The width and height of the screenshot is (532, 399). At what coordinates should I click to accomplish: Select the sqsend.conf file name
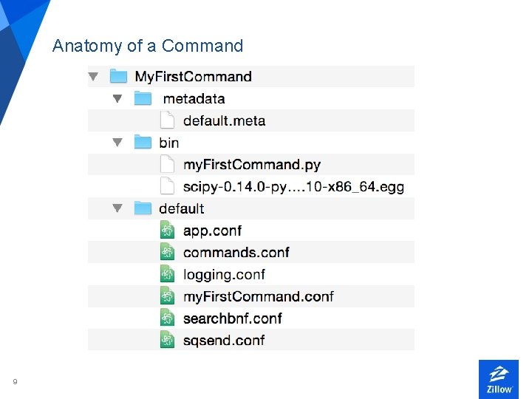(x=223, y=341)
